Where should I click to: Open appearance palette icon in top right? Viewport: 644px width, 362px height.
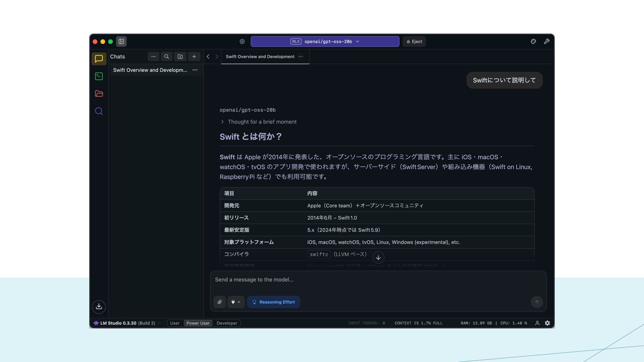tap(533, 42)
